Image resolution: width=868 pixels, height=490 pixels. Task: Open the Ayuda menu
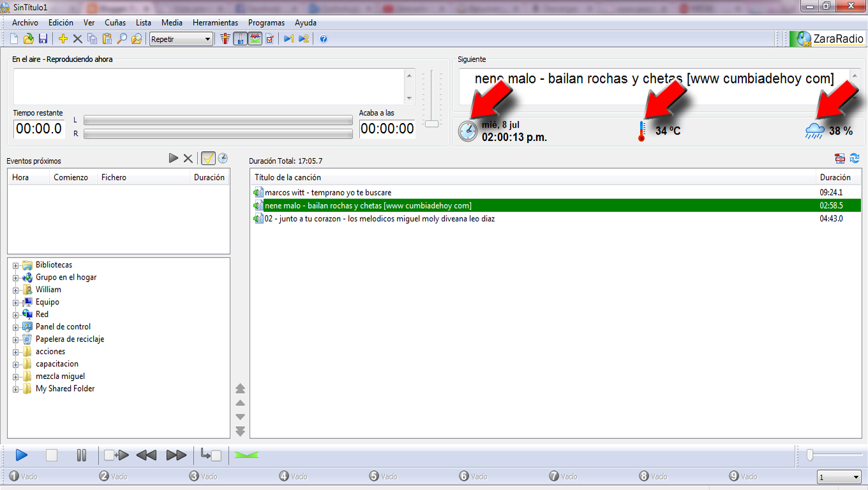pyautogui.click(x=306, y=22)
